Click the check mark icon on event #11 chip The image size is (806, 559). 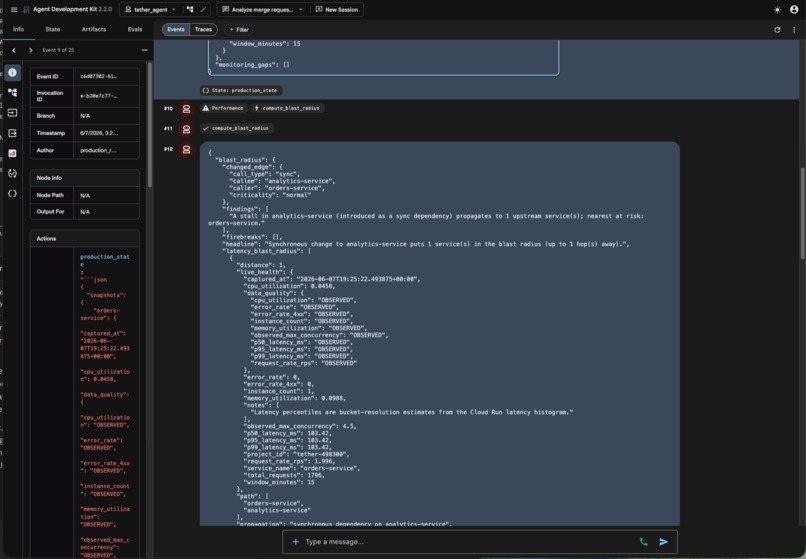pyautogui.click(x=206, y=128)
